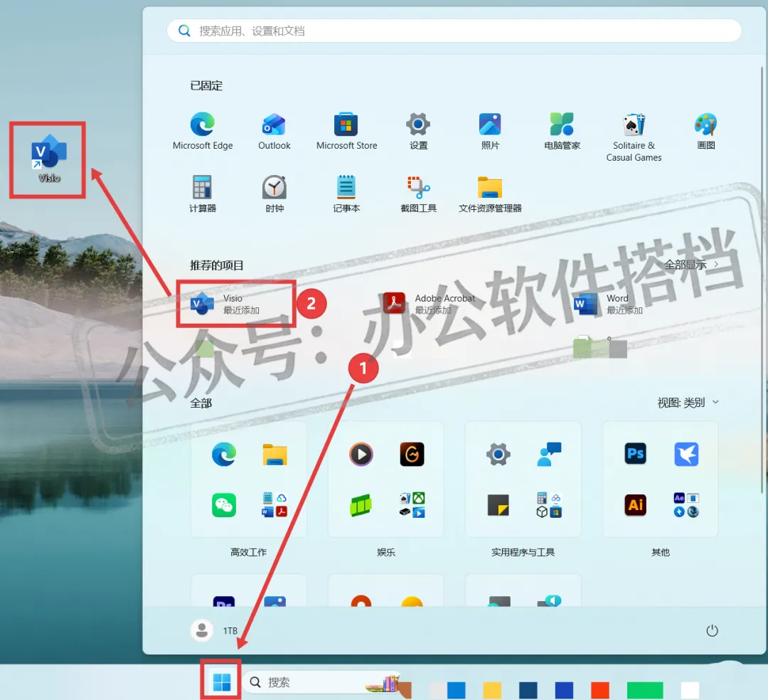Open the 画图 paint app
Image resolution: width=768 pixels, height=700 pixels.
tap(706, 131)
